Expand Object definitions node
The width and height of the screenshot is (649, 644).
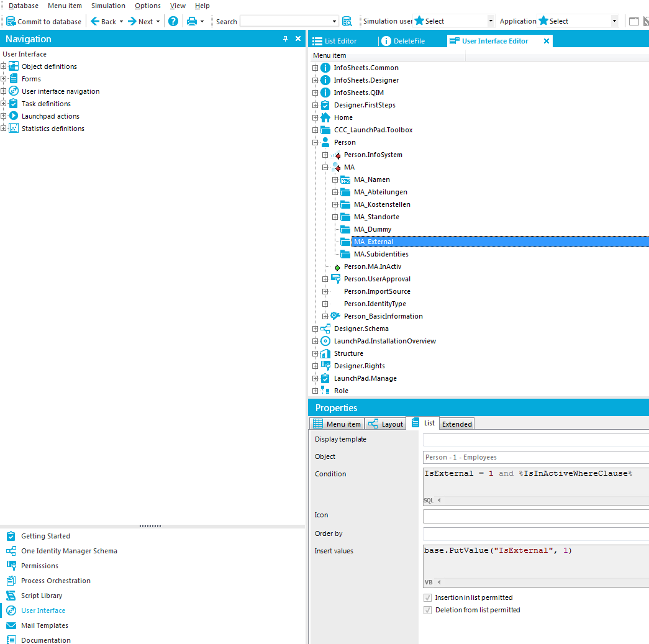3,66
